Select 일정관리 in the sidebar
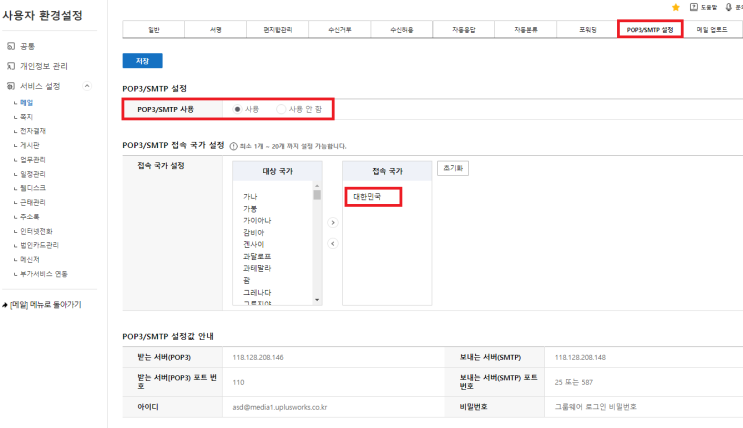 tap(33, 174)
